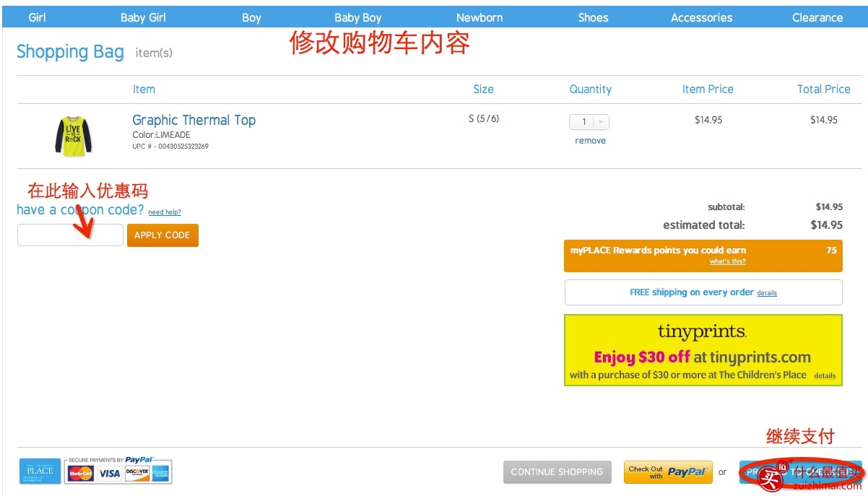
Task: Click the Children's Place logo badge
Action: (x=40, y=471)
